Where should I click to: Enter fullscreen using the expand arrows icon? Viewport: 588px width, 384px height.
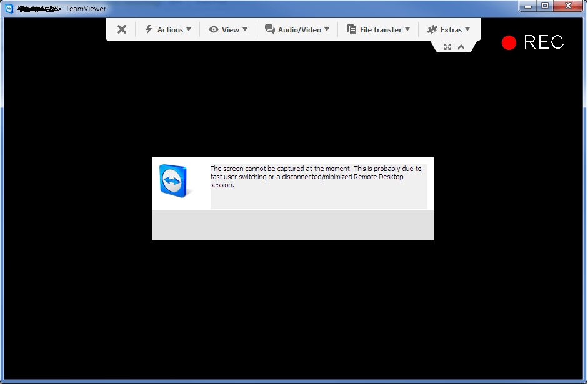click(x=447, y=46)
